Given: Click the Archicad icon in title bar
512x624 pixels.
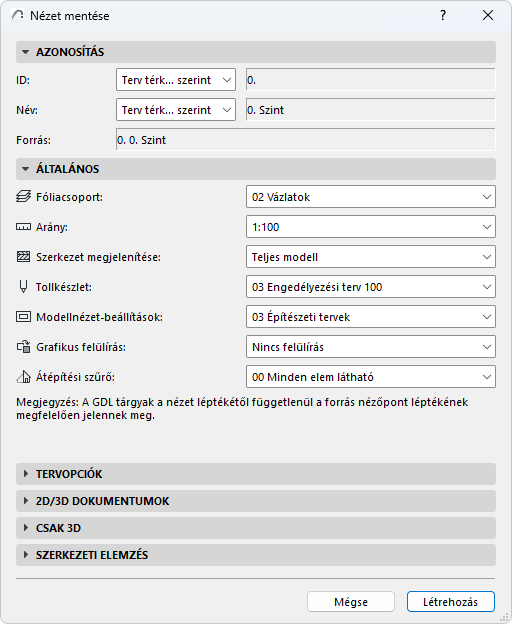Looking at the screenshot, I should point(17,15).
